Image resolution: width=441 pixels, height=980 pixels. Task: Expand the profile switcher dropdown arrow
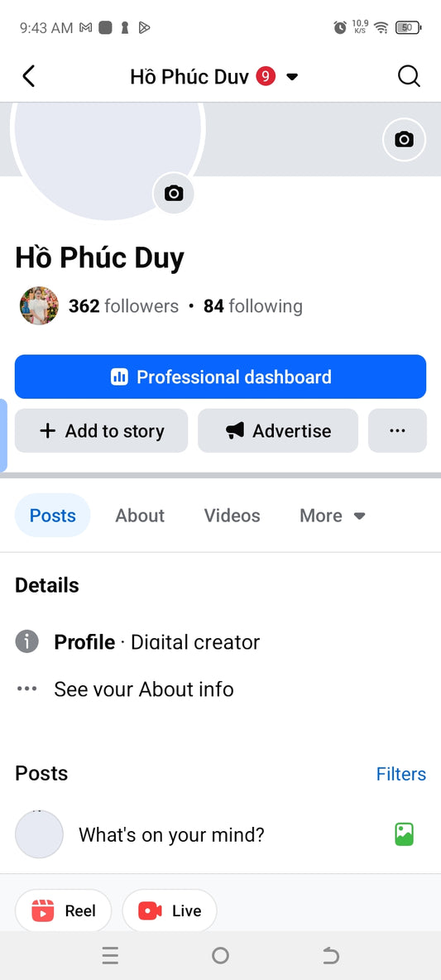[x=292, y=77]
